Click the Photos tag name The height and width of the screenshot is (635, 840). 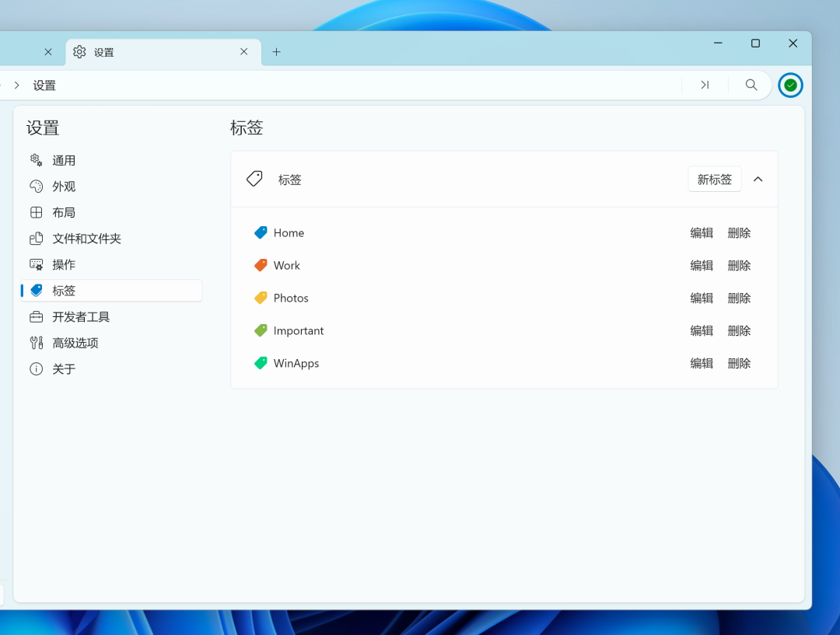(x=291, y=298)
